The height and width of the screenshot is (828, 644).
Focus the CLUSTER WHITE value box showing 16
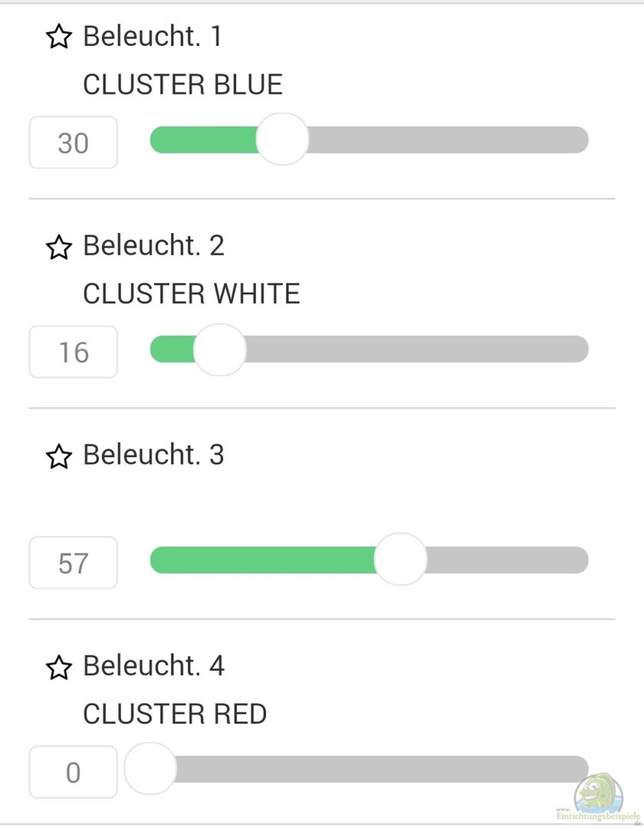click(73, 352)
